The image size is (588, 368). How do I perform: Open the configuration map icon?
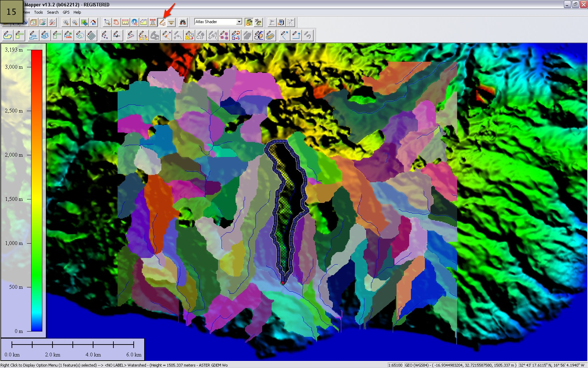pyautogui.click(x=43, y=22)
